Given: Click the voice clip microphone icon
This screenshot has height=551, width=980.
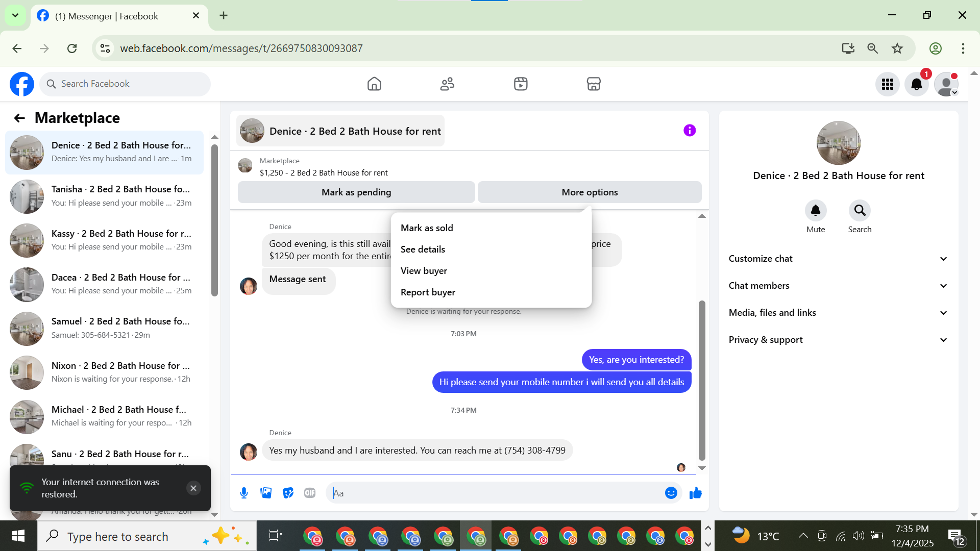Looking at the screenshot, I should pyautogui.click(x=244, y=493).
